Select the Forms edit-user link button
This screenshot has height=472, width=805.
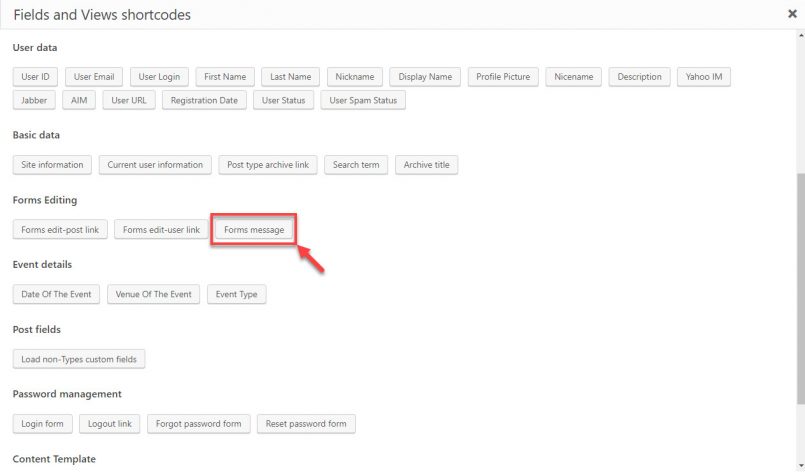[x=161, y=230]
